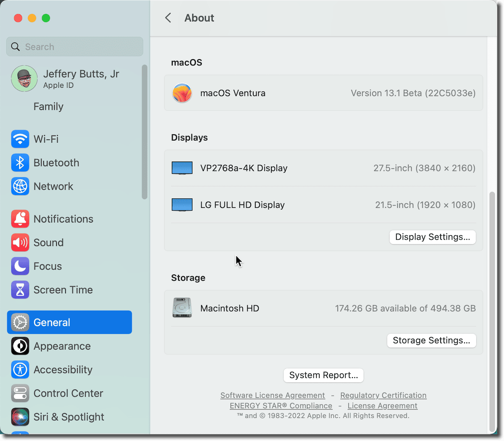
Task: Click the macOS Ventura logo icon
Action: tap(182, 93)
